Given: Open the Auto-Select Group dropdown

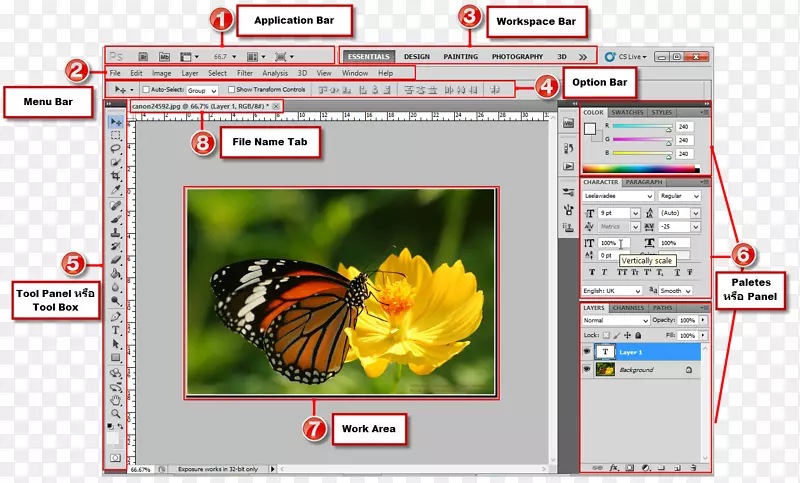Looking at the screenshot, I should [202, 90].
